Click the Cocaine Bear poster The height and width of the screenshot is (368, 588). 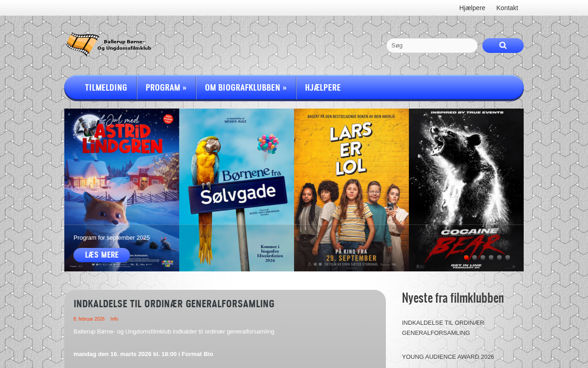tap(466, 190)
